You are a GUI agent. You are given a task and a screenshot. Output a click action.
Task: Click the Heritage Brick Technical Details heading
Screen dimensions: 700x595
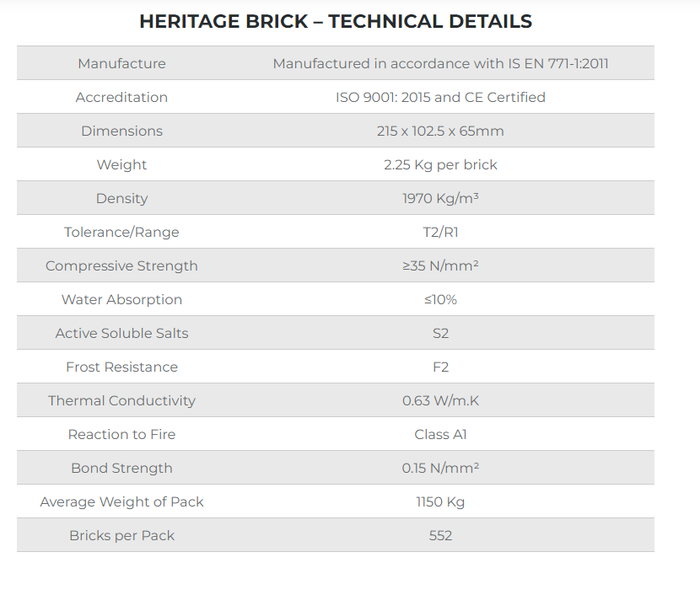tap(336, 21)
